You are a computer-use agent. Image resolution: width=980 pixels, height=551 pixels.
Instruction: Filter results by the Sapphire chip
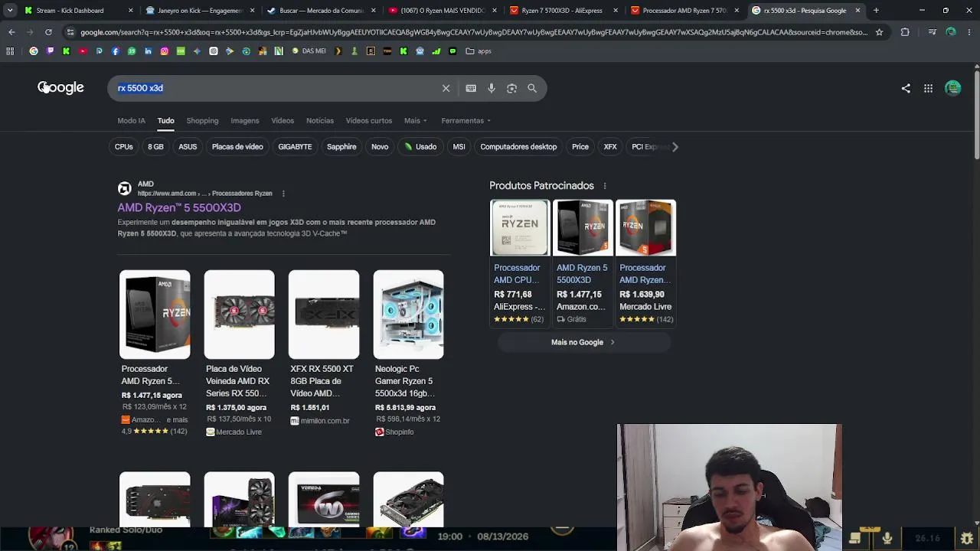point(341,147)
